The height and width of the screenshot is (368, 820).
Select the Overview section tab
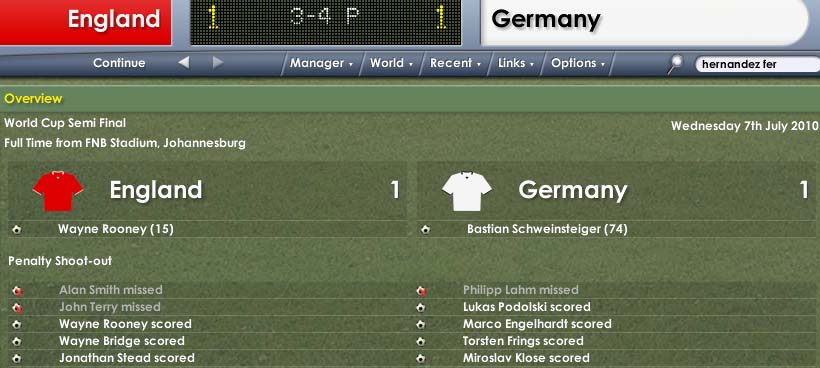point(33,99)
